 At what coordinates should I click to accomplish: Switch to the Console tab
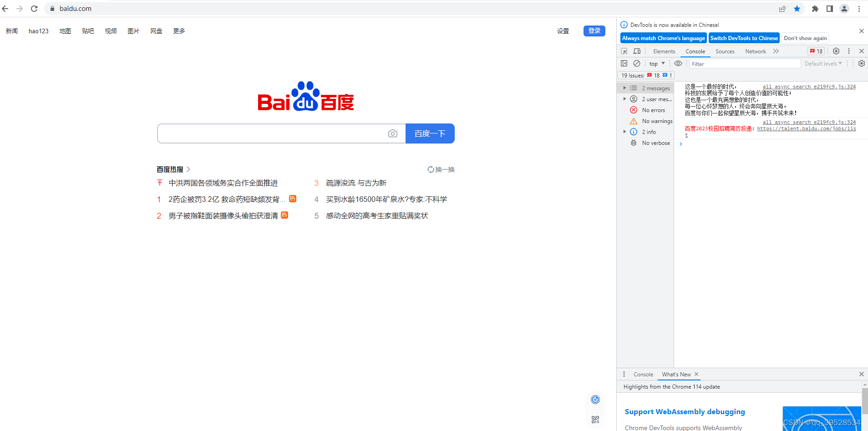tap(695, 51)
